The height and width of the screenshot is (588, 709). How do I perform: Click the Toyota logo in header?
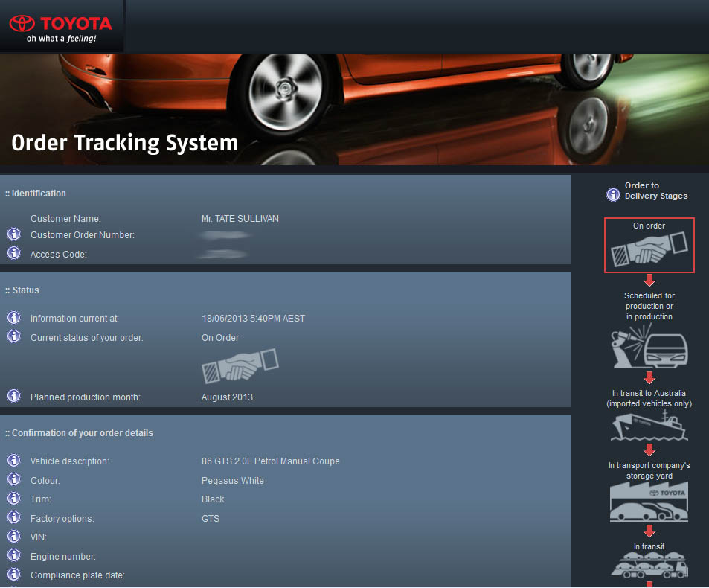coord(61,26)
